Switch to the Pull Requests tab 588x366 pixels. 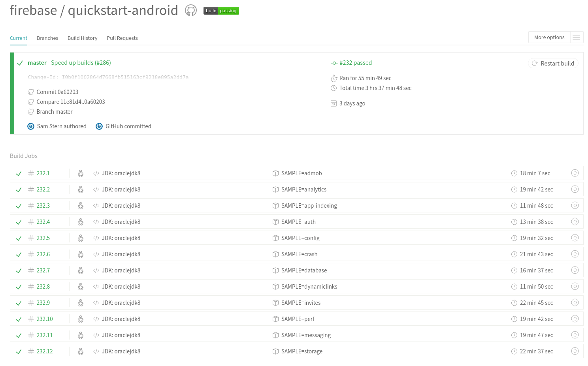tap(122, 38)
